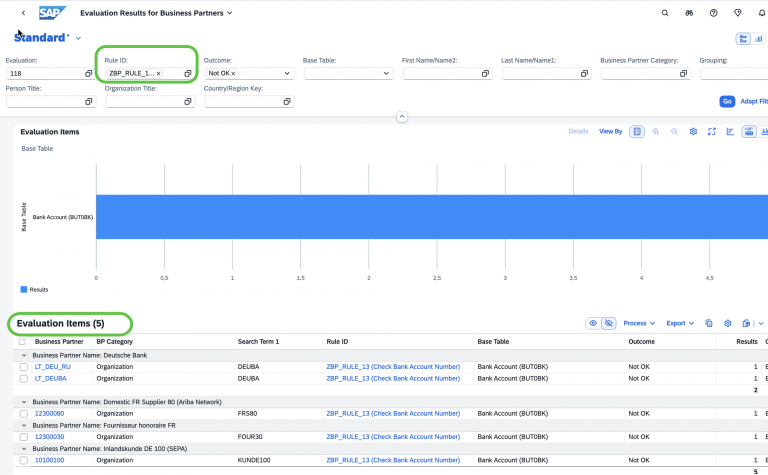Zoom in on the Evaluation Items chart

tap(656, 132)
